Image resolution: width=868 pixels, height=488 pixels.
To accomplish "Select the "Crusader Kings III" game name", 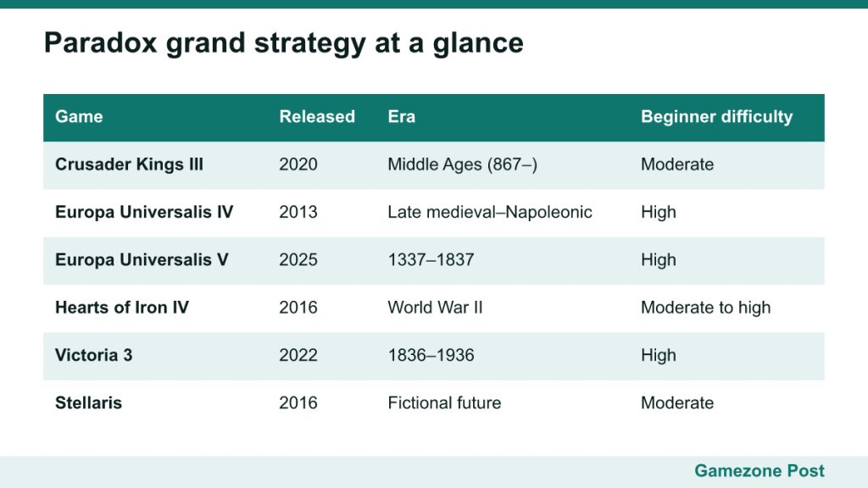I will tap(129, 164).
